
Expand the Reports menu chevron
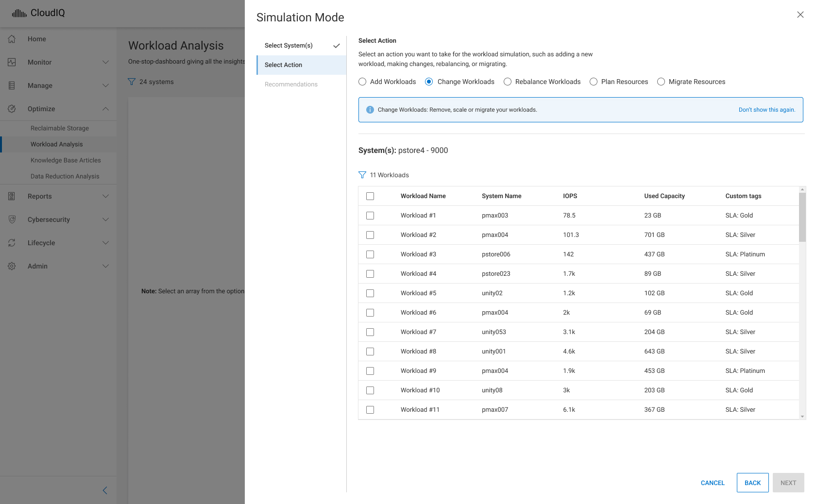[x=105, y=196]
